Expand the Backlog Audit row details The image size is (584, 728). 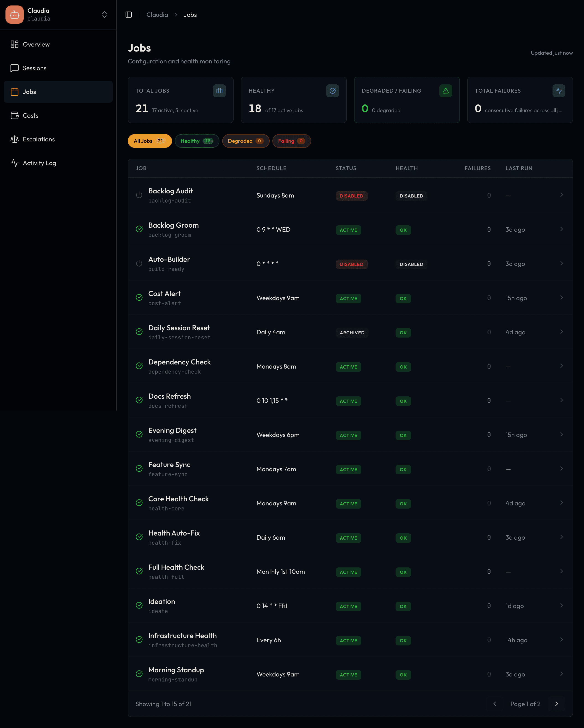pyautogui.click(x=561, y=195)
